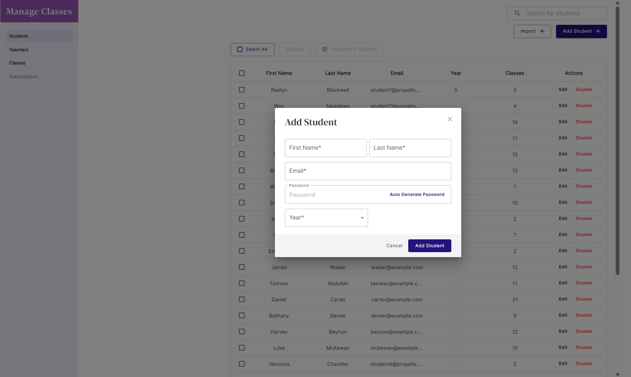Screen dimensions: 631x377
Task: Click the Abdullah last name cell
Action: coord(338,283)
